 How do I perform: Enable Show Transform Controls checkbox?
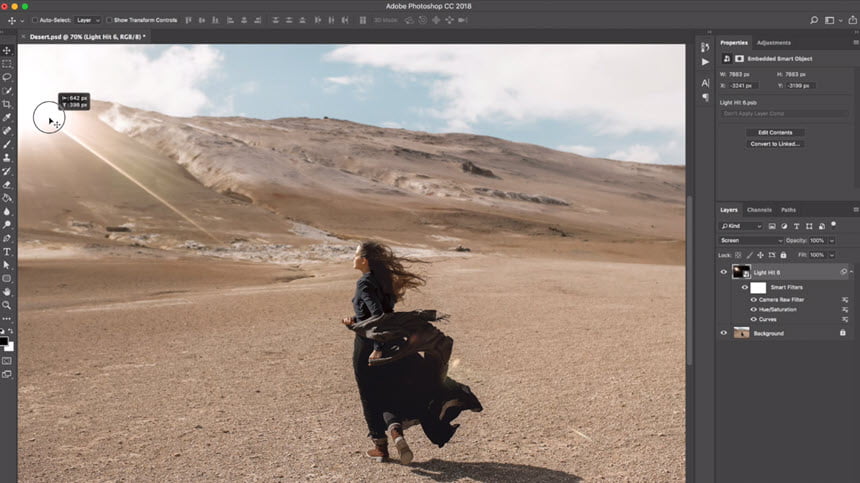tap(109, 20)
